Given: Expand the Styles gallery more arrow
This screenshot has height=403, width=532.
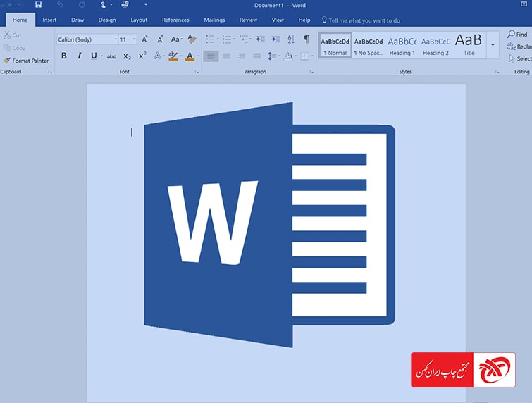Looking at the screenshot, I should click(493, 45).
